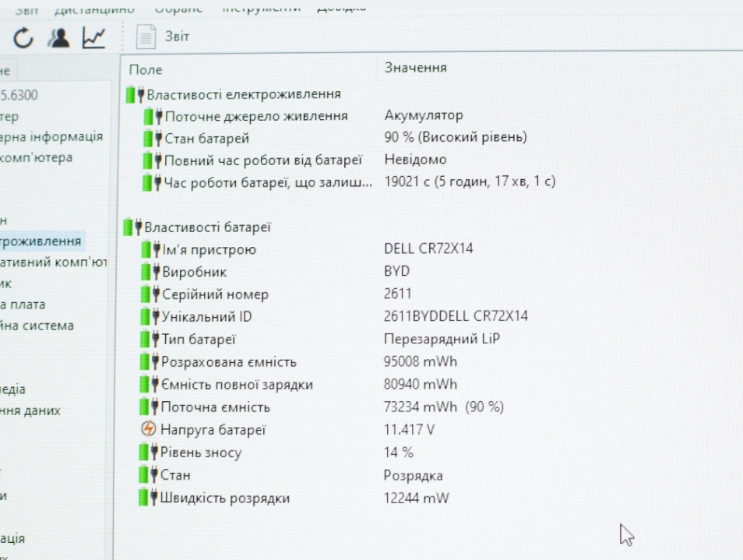
Task: Click the Значення column header
Action: point(416,68)
